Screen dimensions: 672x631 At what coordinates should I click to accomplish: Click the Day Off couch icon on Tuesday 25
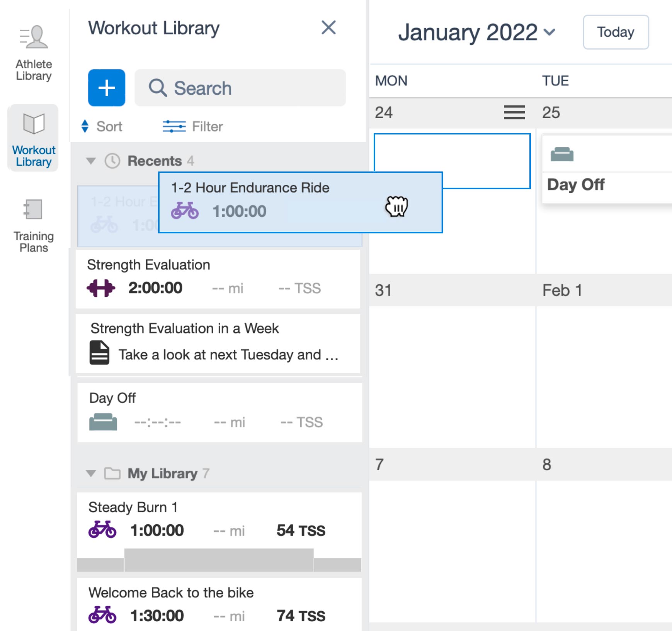click(x=562, y=155)
